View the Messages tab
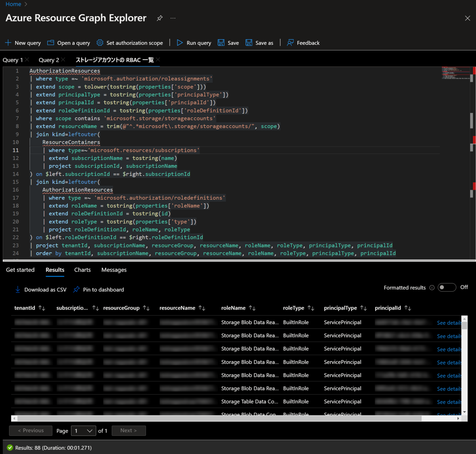 (114, 270)
